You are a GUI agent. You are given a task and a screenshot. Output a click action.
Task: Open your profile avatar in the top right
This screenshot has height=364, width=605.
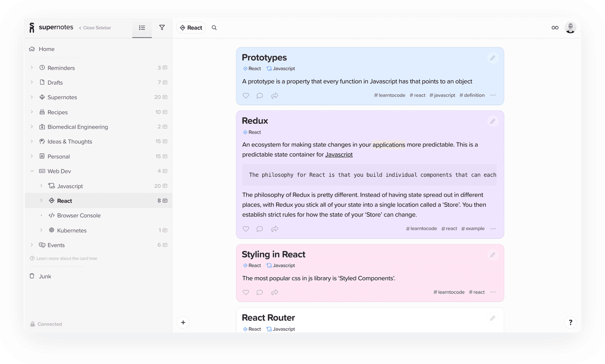pyautogui.click(x=570, y=27)
